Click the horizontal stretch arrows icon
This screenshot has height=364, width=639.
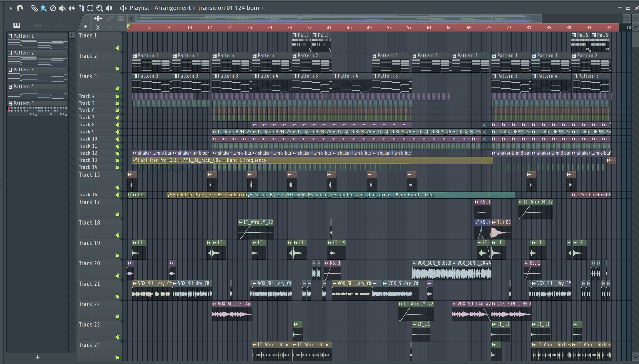121,27
